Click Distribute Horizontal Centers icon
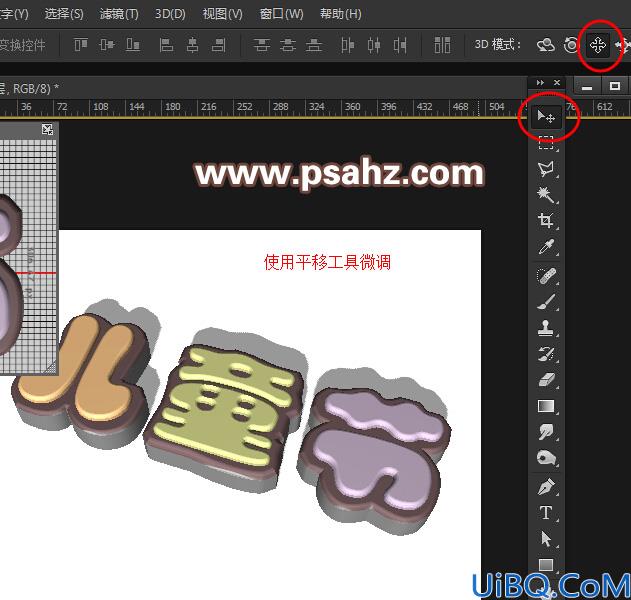The image size is (631, 600). tap(374, 45)
